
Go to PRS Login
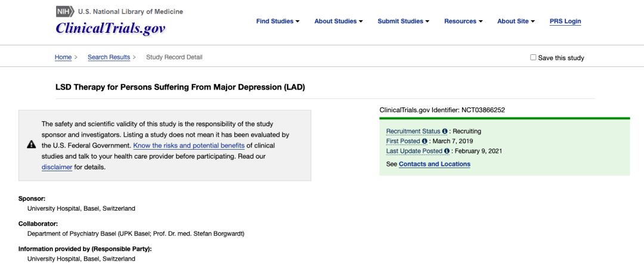[565, 21]
